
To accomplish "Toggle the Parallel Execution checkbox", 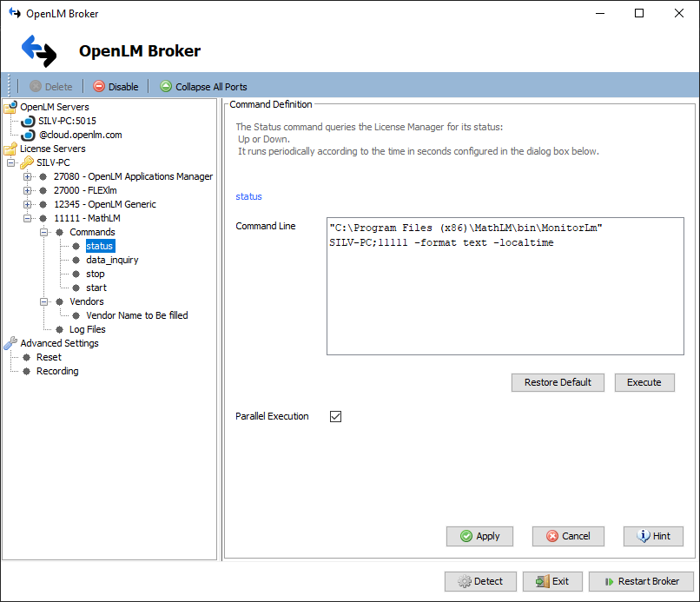I will 336,417.
